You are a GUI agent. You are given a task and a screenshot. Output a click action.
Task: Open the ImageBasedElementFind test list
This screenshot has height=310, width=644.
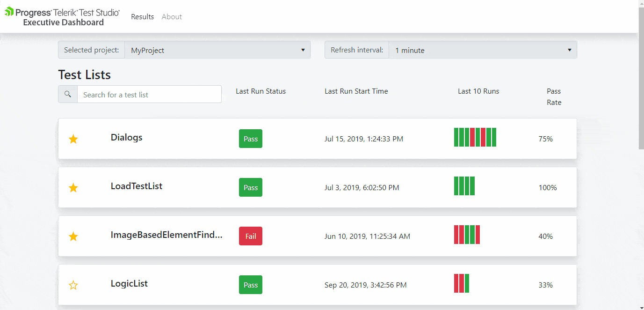click(167, 235)
